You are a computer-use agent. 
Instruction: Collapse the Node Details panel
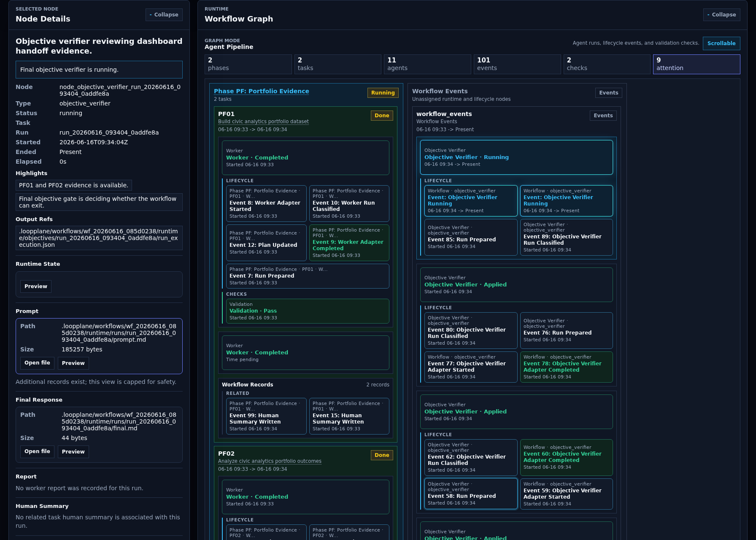[x=164, y=15]
